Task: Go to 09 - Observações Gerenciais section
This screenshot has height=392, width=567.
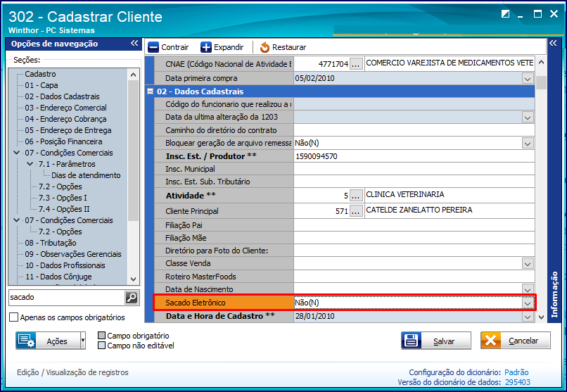Action: 73,254
